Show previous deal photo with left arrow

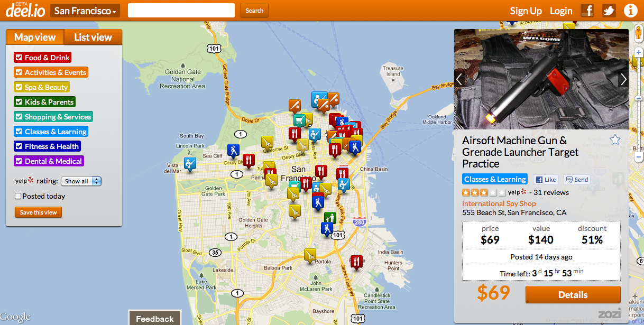coord(459,79)
